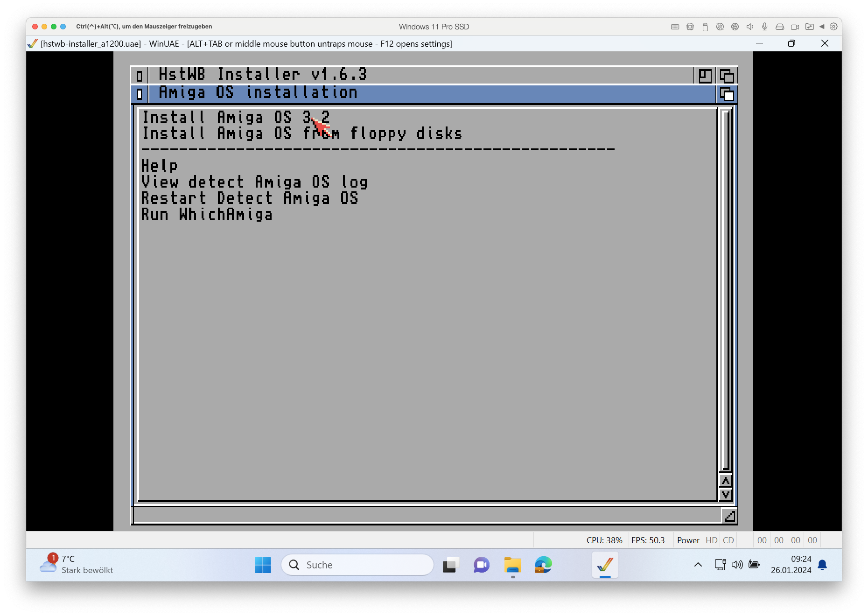Image resolution: width=868 pixels, height=616 pixels.
Task: Click the Amiga scrollbar down arrow
Action: 726,495
